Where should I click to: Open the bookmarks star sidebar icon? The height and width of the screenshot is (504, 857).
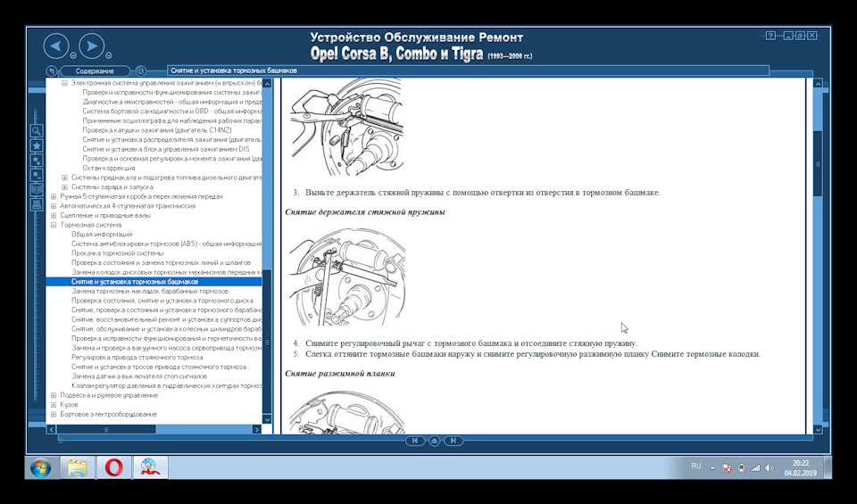pos(36,145)
